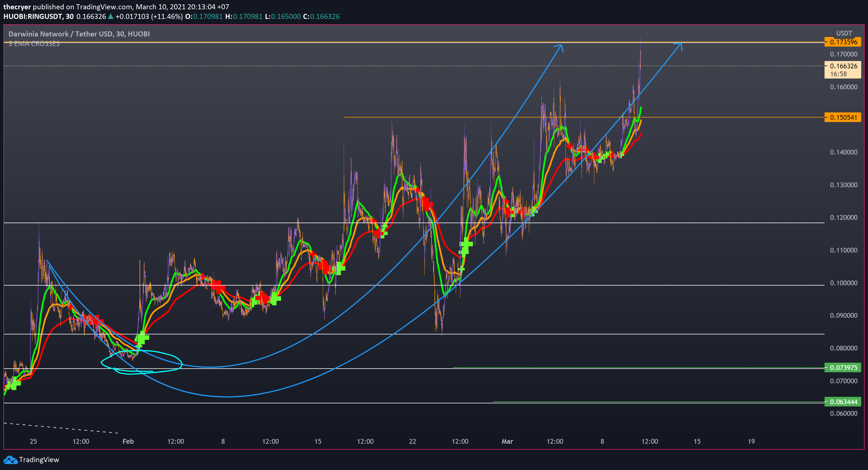Image resolution: width=868 pixels, height=470 pixels.
Task: Click the +0.017103 (+11.46%) change value
Action: click(x=149, y=16)
